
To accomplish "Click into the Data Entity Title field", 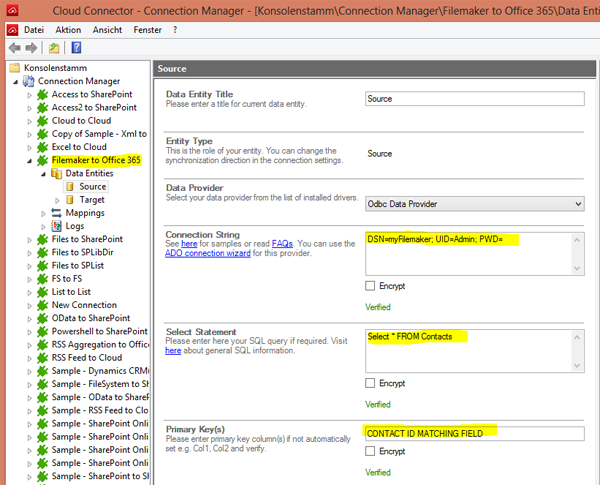I will coord(473,99).
